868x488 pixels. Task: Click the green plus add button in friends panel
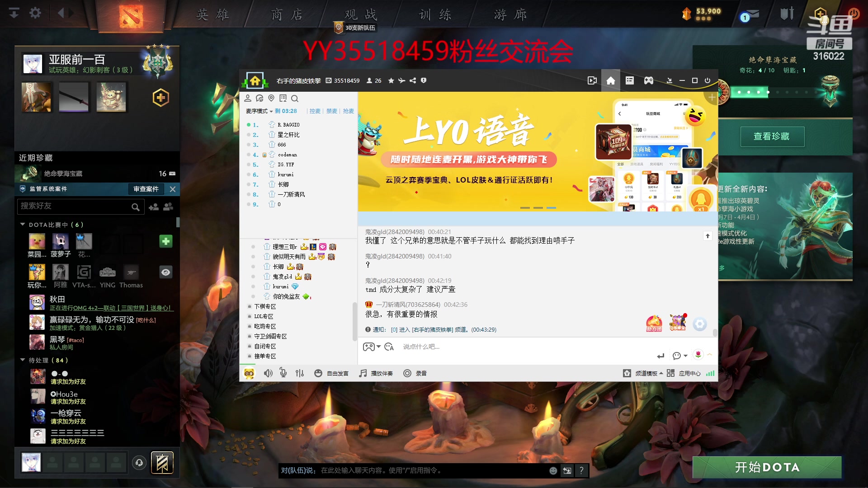pyautogui.click(x=166, y=241)
